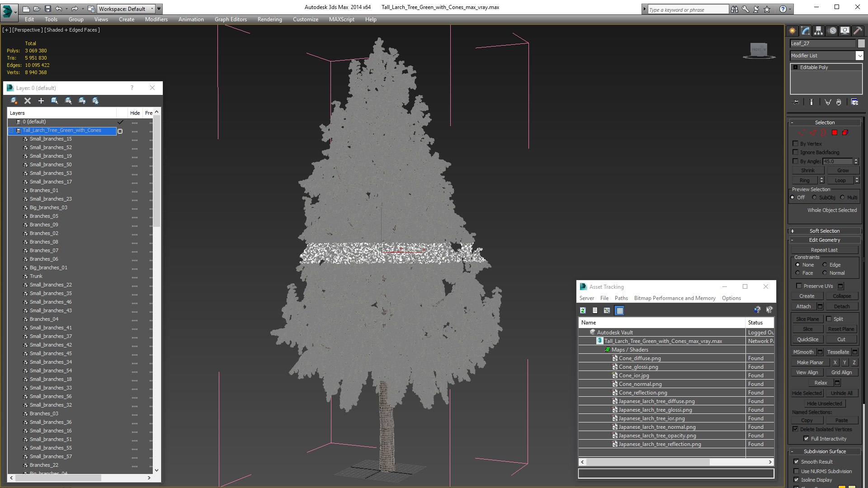Expand Editable Poly stack entry
Image resolution: width=868 pixels, height=488 pixels.
point(795,67)
